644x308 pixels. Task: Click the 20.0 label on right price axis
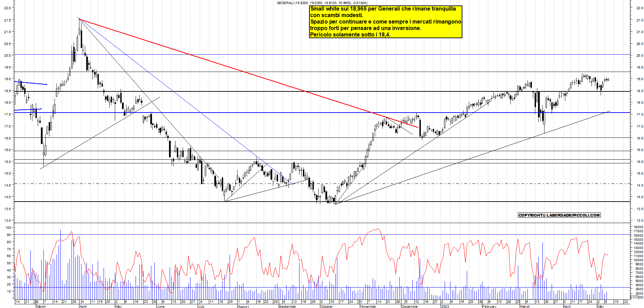click(x=640, y=56)
